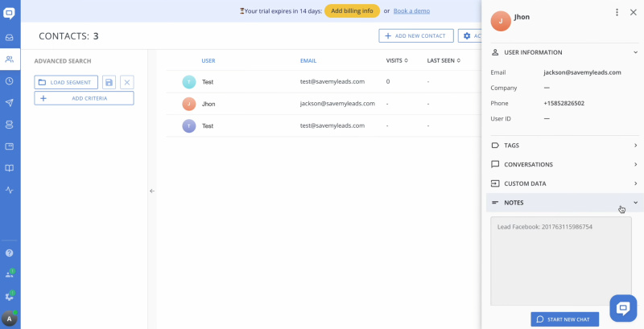Open the knowledge base book icon
The image size is (644, 329).
(9, 168)
